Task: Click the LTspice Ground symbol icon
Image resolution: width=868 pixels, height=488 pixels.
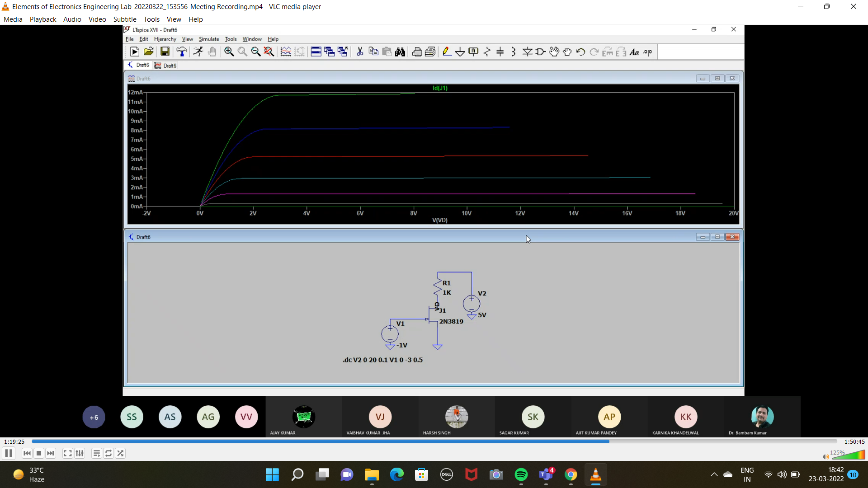Action: [460, 52]
